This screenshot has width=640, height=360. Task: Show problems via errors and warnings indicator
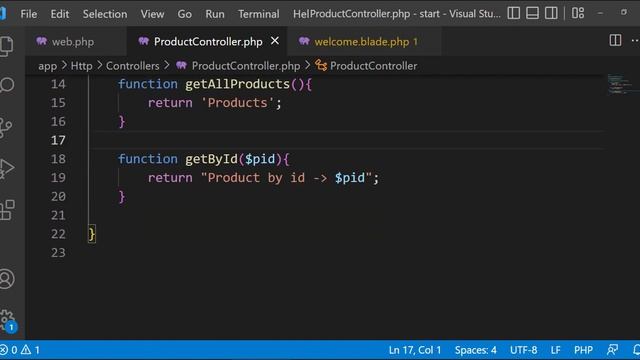pyautogui.click(x=20, y=350)
